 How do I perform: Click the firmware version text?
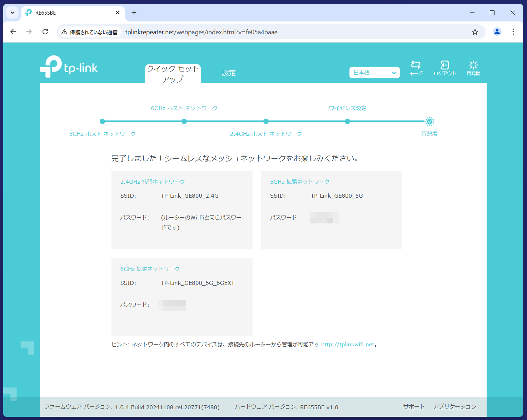pyautogui.click(x=132, y=407)
